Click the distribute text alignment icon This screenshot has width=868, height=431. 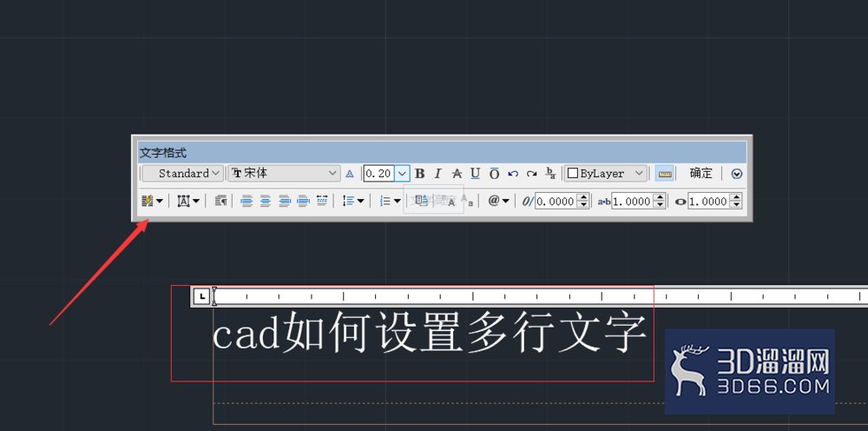(x=322, y=201)
